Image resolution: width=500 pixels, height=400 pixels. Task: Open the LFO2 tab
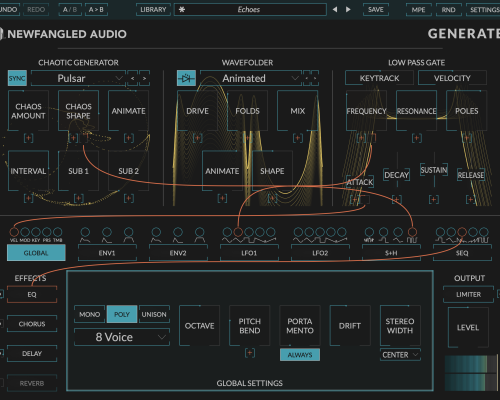pyautogui.click(x=320, y=253)
